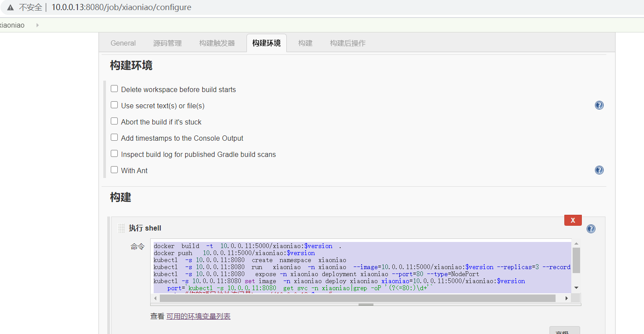Click the 不安全 label in address bar

31,7
